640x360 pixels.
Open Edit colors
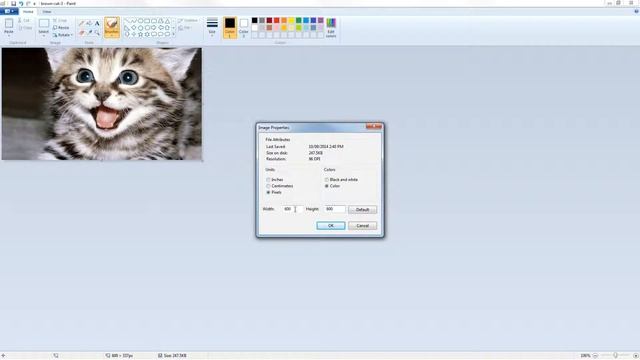(331, 28)
